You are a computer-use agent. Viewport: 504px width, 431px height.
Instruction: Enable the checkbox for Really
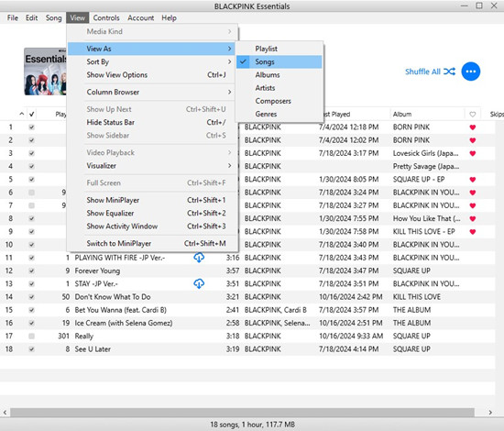click(x=31, y=337)
